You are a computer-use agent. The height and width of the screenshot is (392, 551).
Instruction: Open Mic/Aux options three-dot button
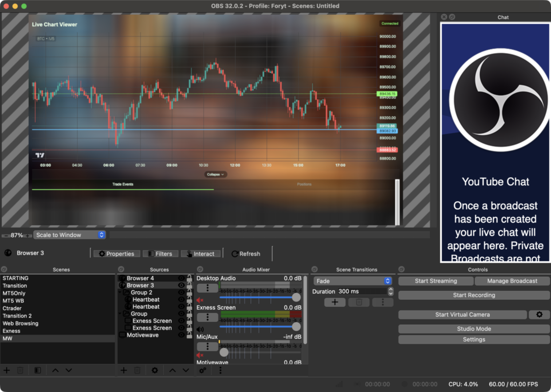tap(207, 347)
